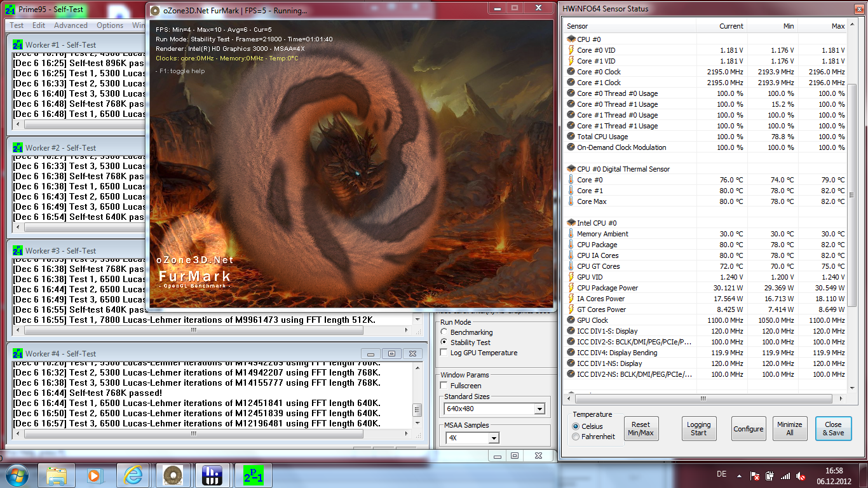The width and height of the screenshot is (868, 488).
Task: Click the GPU Clock icon
Action: click(x=571, y=320)
